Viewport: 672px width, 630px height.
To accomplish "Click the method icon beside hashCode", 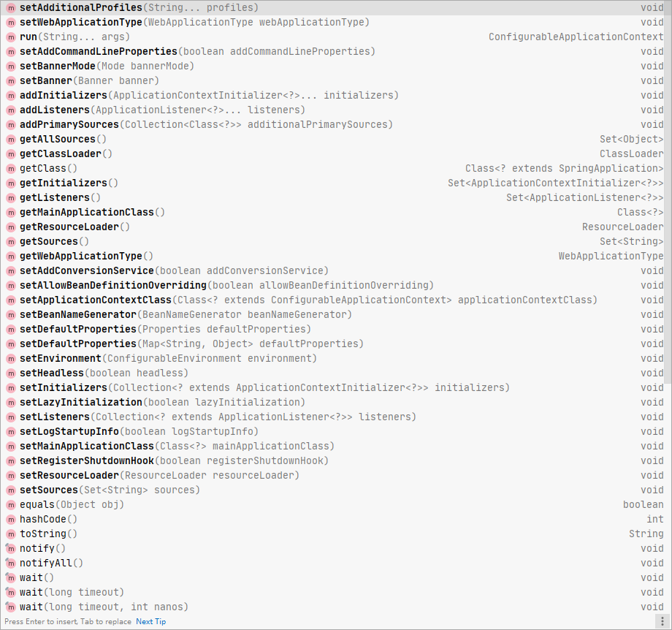I will [x=10, y=519].
